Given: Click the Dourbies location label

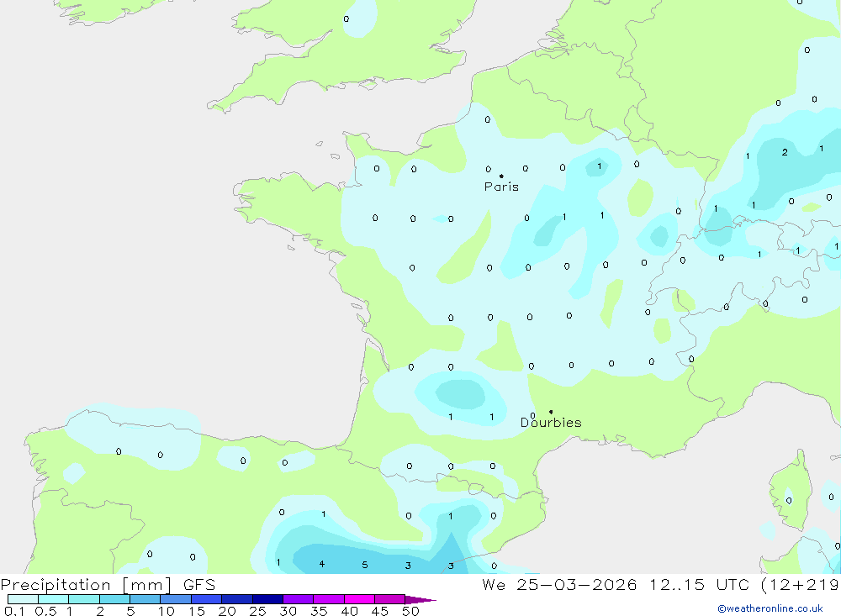Looking at the screenshot, I should pos(551,423).
